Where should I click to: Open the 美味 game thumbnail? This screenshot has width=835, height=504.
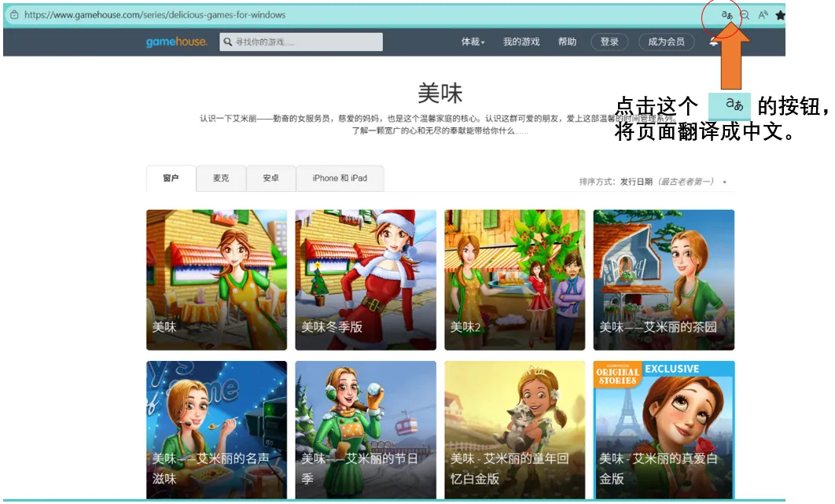[217, 280]
